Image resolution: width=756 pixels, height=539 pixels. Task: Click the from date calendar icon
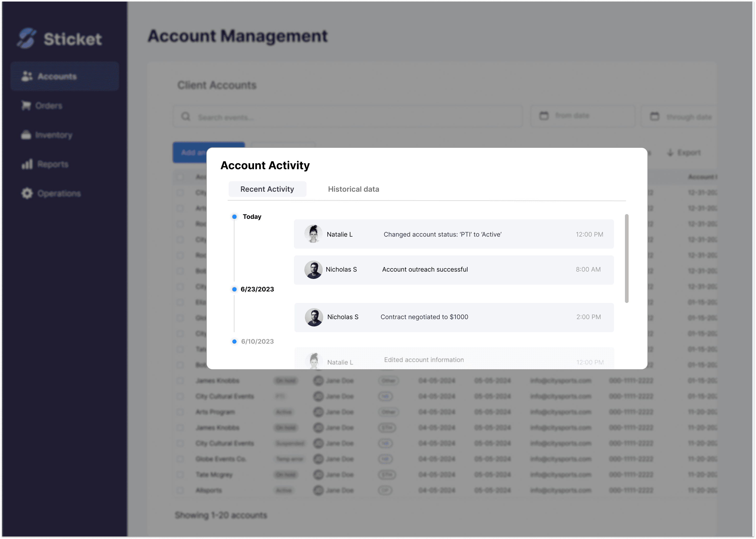coord(544,116)
